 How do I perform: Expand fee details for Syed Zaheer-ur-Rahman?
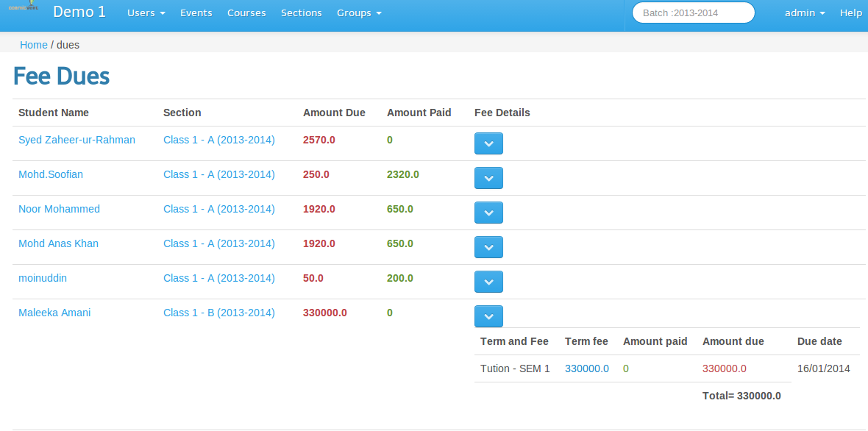(488, 143)
